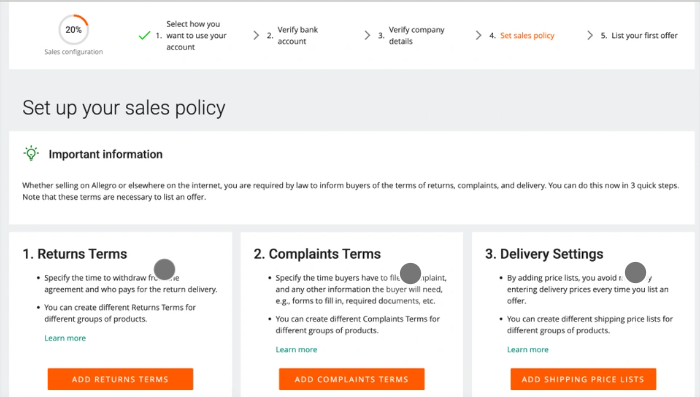This screenshot has width=700, height=397.
Task: Click the green checkmark beside step 1
Action: (x=144, y=35)
